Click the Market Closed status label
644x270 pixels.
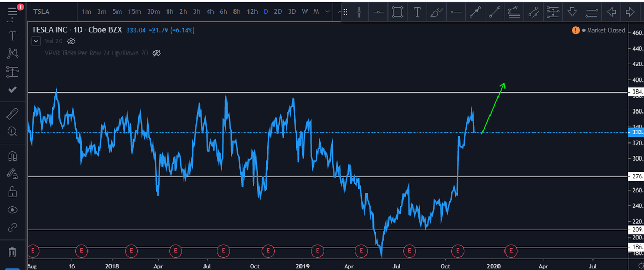point(606,30)
